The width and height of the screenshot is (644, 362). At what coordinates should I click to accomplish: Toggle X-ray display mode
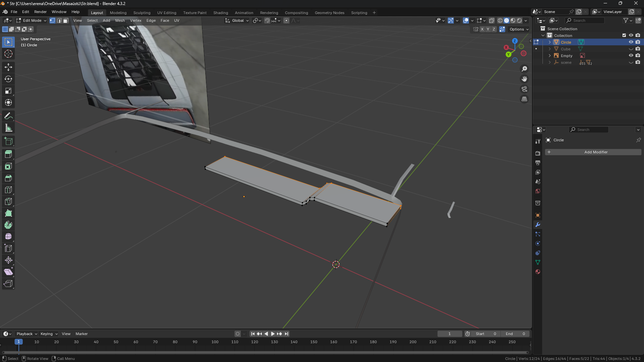pyautogui.click(x=492, y=20)
